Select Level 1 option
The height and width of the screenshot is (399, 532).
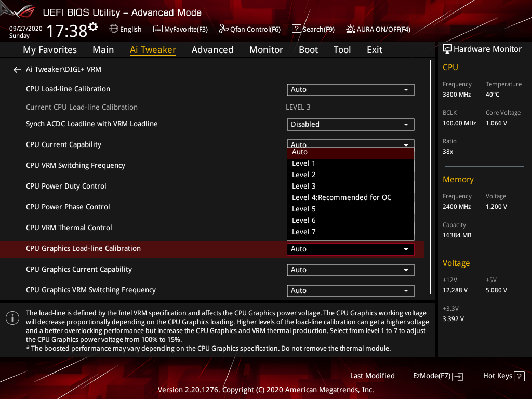click(x=351, y=164)
